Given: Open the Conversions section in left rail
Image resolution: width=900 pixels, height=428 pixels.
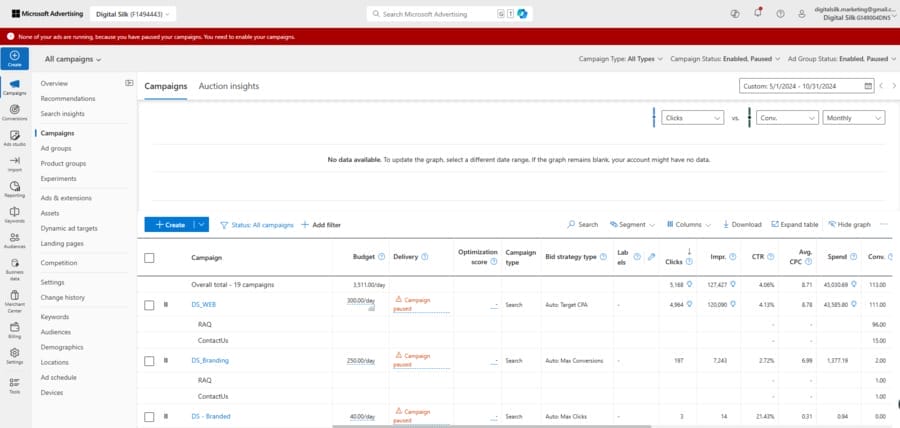Looking at the screenshot, I should pyautogui.click(x=14, y=112).
